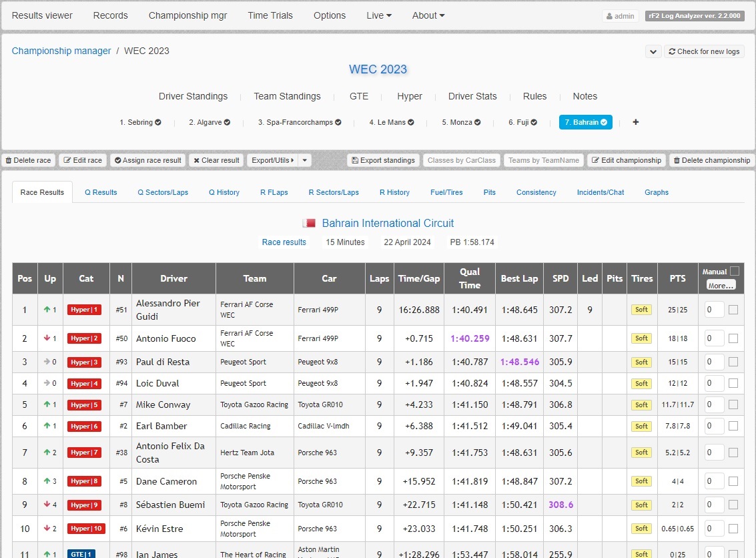Open the Incidents/Chat tab
The width and height of the screenshot is (756, 558).
pyautogui.click(x=601, y=192)
